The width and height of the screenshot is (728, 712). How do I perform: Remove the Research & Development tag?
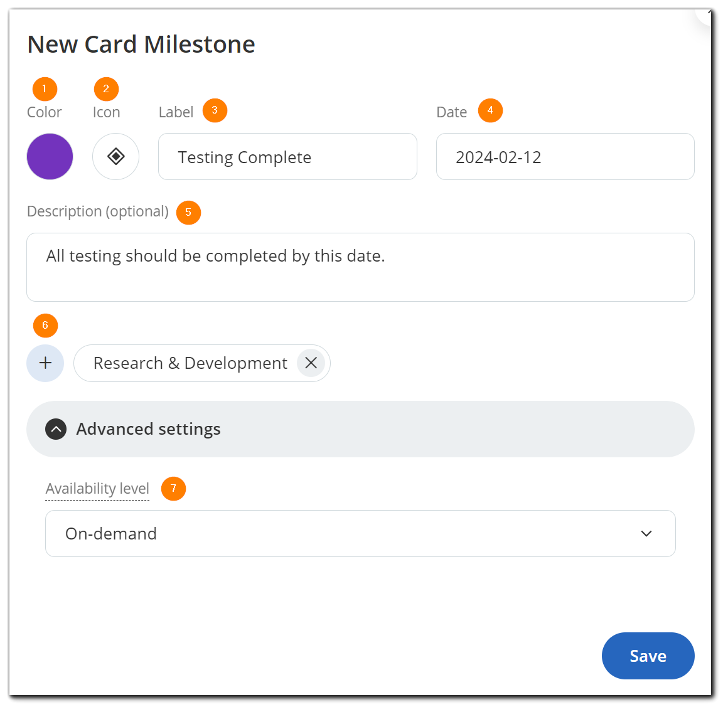click(x=311, y=363)
